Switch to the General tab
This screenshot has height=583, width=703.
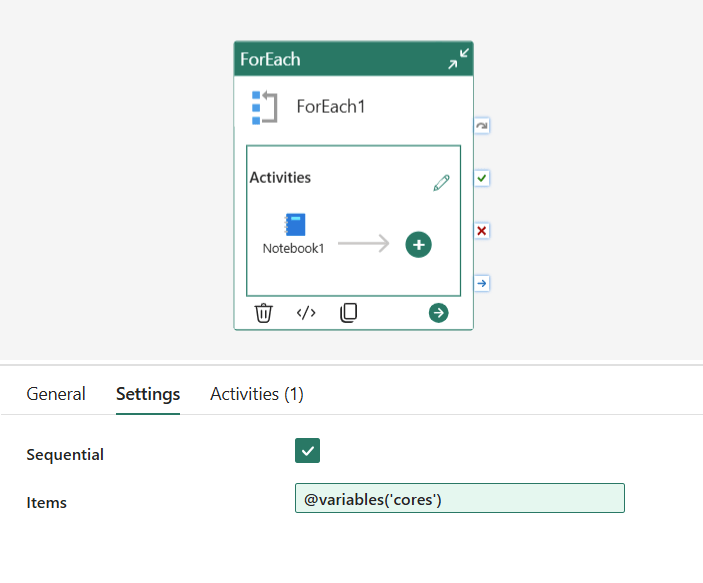(56, 394)
